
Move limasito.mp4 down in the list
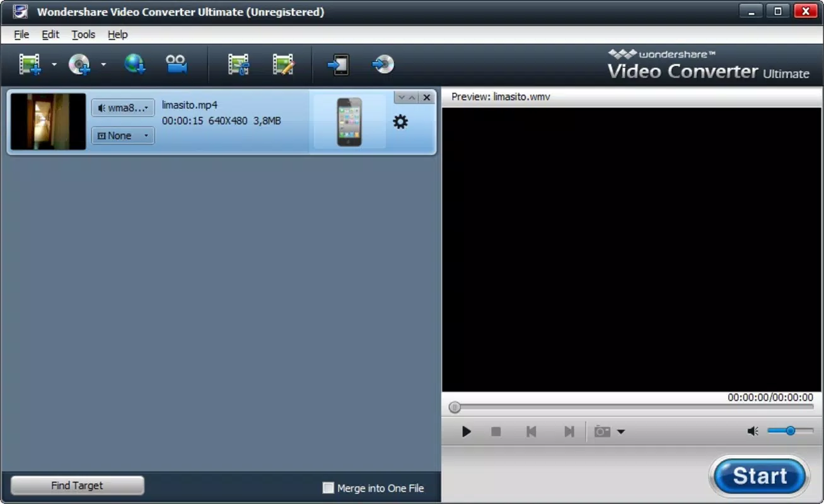click(401, 98)
